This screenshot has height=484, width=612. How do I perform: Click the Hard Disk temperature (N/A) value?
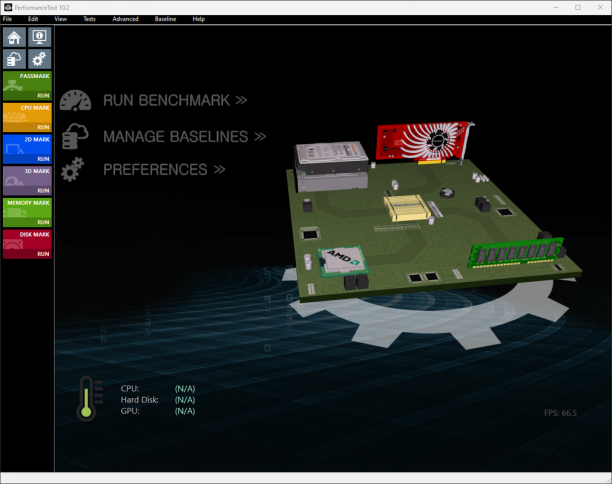click(x=185, y=400)
